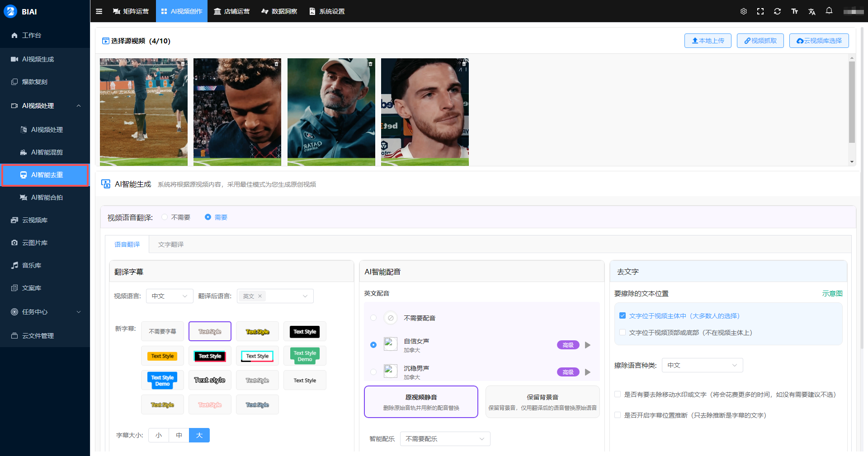Delete the curly-haired player source video

click(x=276, y=64)
